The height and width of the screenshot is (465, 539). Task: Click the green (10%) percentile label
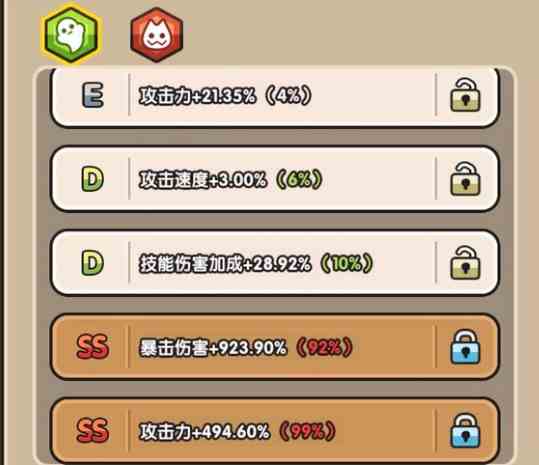click(346, 263)
